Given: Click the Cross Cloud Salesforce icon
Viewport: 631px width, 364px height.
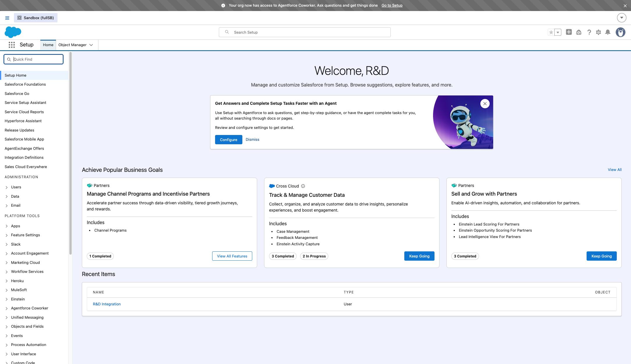Looking at the screenshot, I should click(272, 186).
